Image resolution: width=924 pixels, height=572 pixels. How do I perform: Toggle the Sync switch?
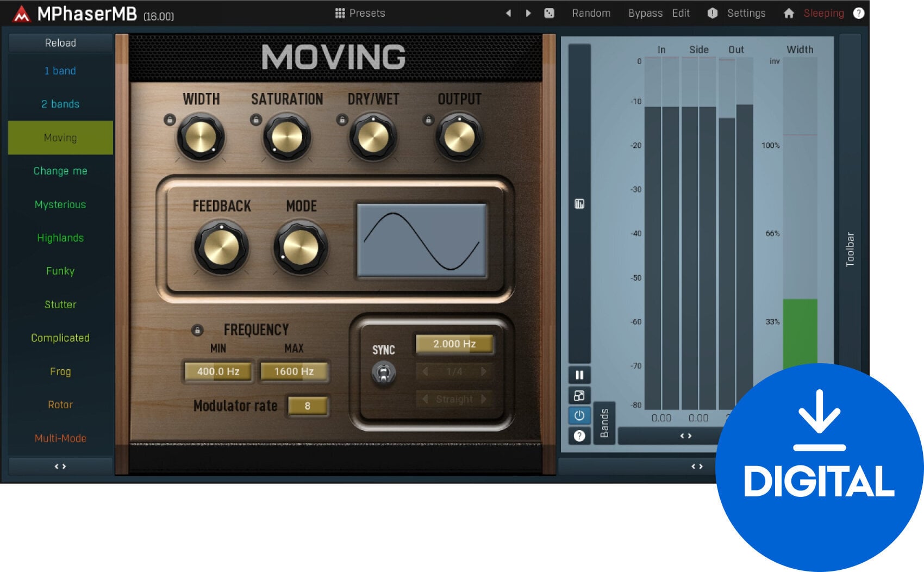click(x=384, y=373)
